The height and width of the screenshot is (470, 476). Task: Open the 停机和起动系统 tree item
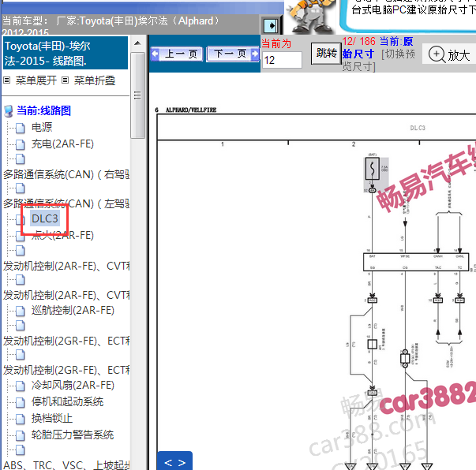[x=67, y=401]
